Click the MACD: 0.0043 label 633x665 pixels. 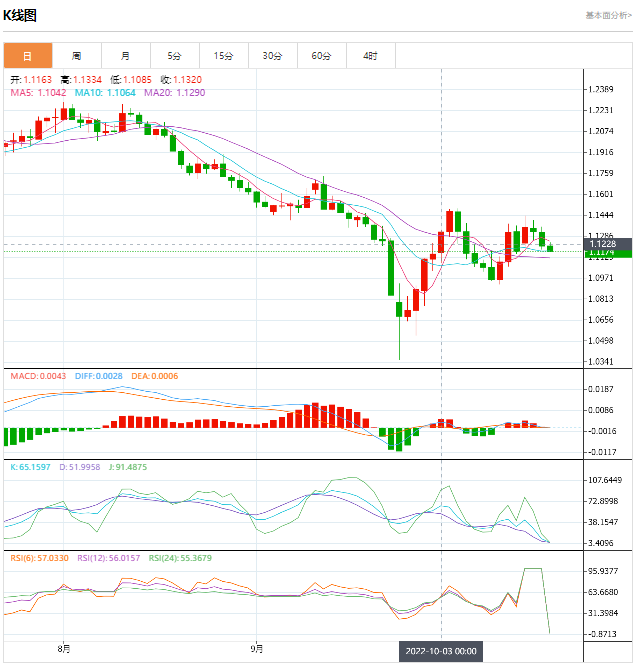(38, 376)
